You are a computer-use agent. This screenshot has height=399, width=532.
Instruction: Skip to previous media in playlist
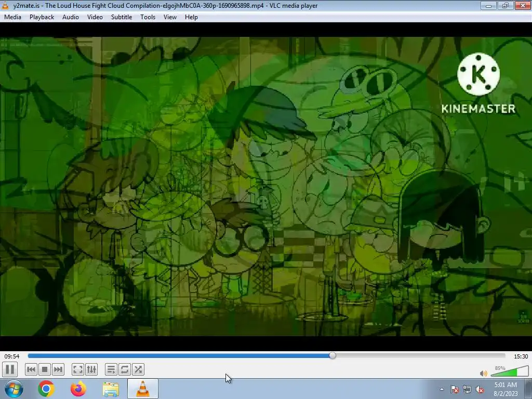(31, 369)
